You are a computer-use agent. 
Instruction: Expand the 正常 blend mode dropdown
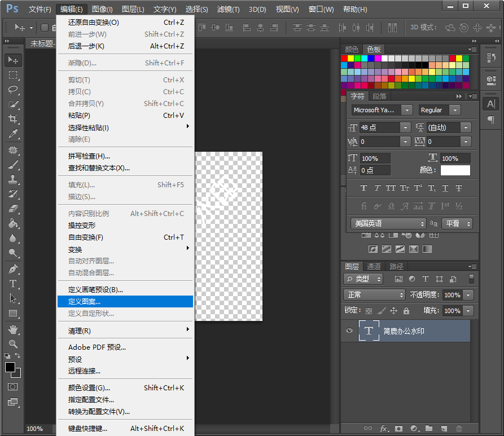tap(374, 295)
